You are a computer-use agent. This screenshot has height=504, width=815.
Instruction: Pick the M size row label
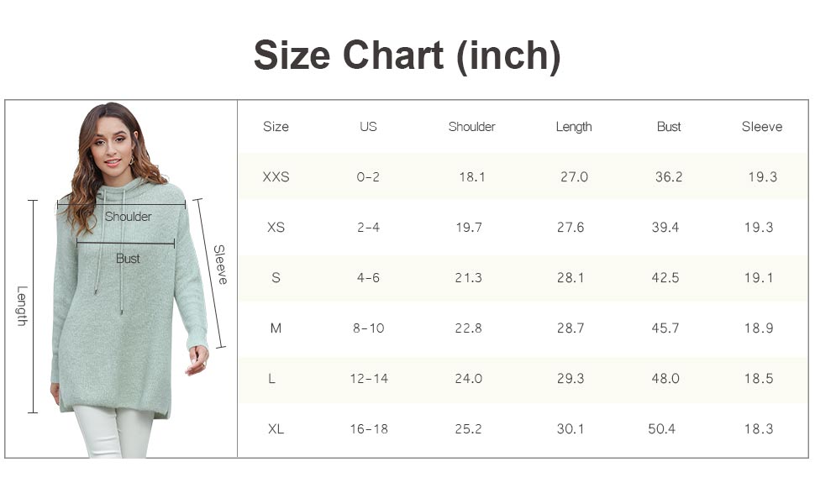pos(276,328)
